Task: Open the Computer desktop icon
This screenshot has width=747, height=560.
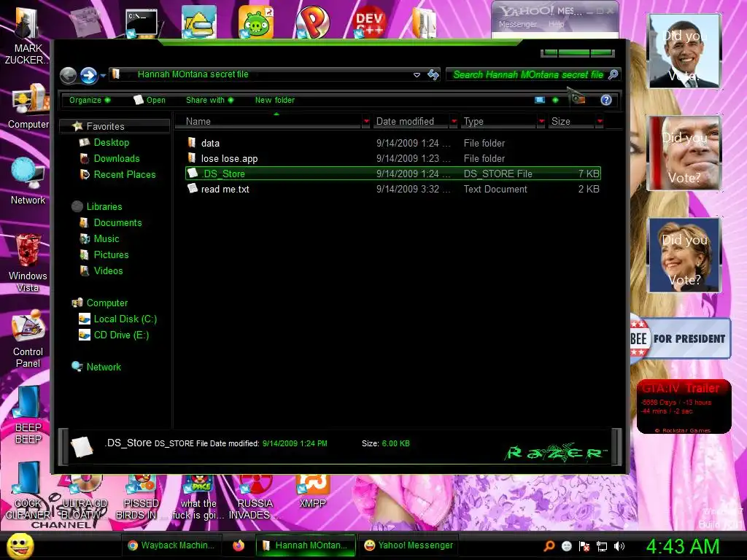Action: click(x=28, y=106)
